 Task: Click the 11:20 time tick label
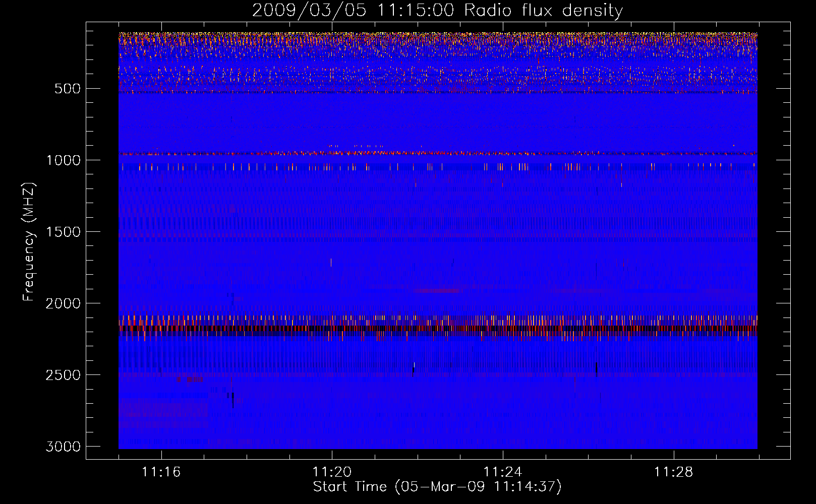click(x=332, y=472)
